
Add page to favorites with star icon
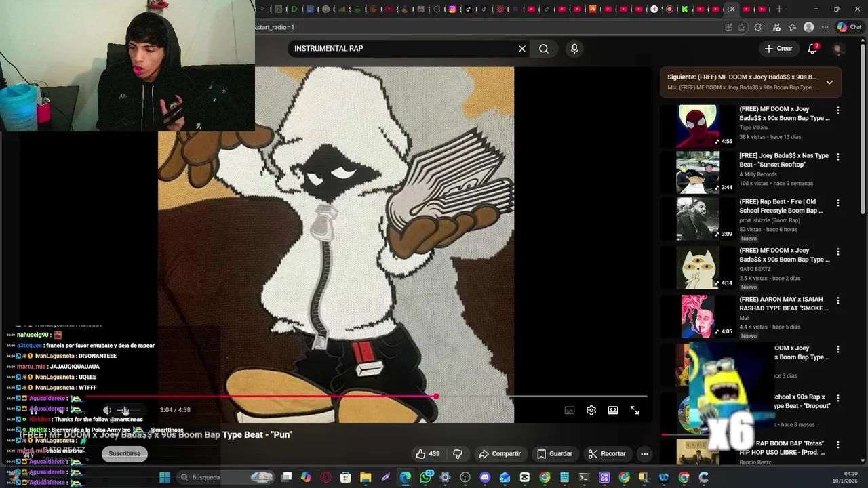click(x=741, y=27)
